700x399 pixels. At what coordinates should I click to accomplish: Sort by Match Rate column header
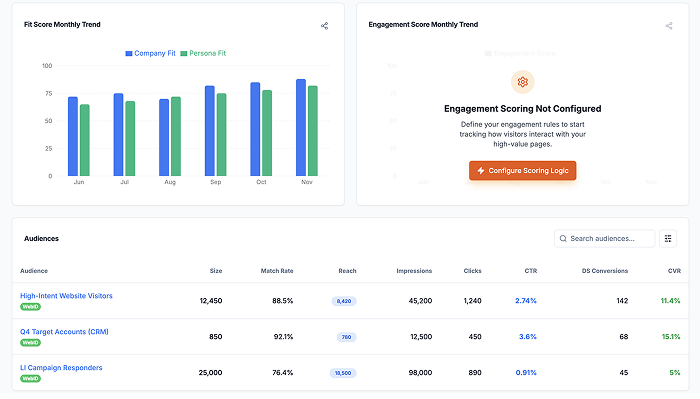pos(277,271)
